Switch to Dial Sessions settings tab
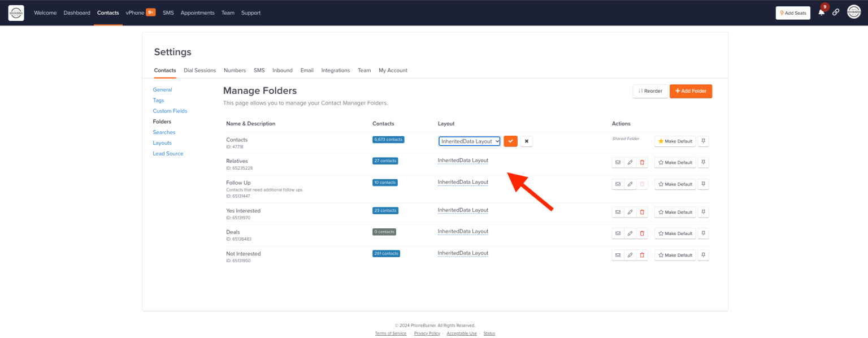This screenshot has width=868, height=338. coord(200,71)
